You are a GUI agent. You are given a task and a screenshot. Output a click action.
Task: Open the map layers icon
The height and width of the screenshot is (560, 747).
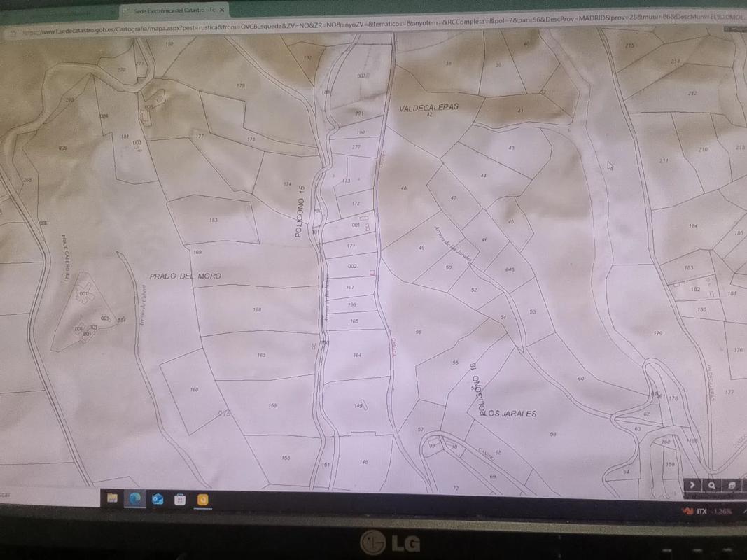click(x=732, y=485)
